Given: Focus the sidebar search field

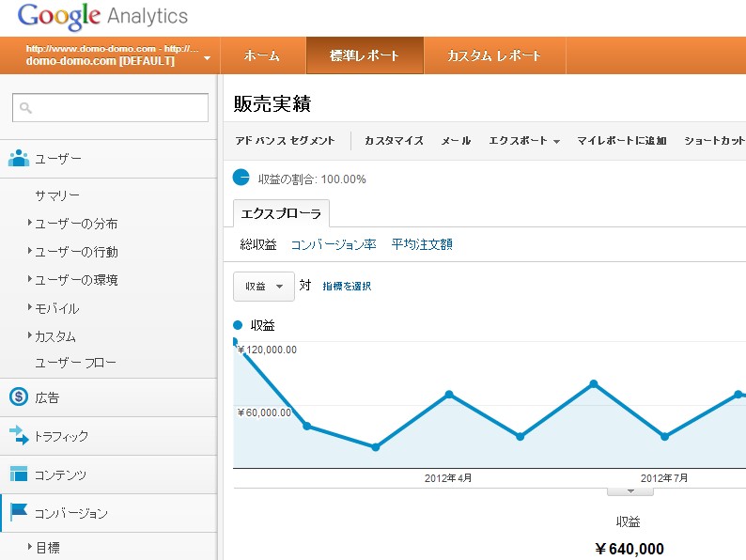Looking at the screenshot, I should coord(110,107).
